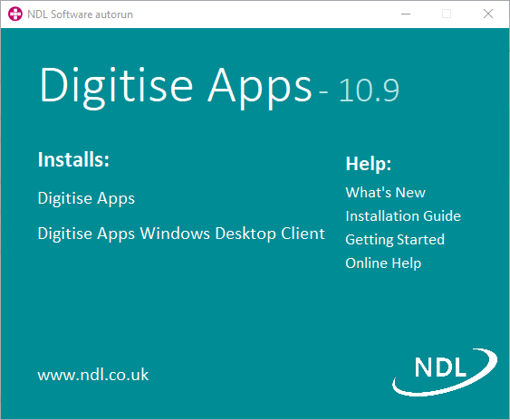Screen dimensions: 510x420
Task: Click the 10.9 version number
Action: (369, 90)
